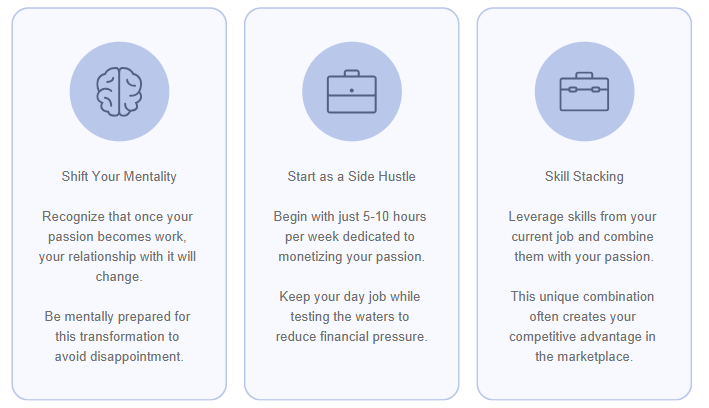Viewport: 709px width, 408px height.
Task: Click the 'Be mentally prepared' paragraph
Action: coord(119,336)
